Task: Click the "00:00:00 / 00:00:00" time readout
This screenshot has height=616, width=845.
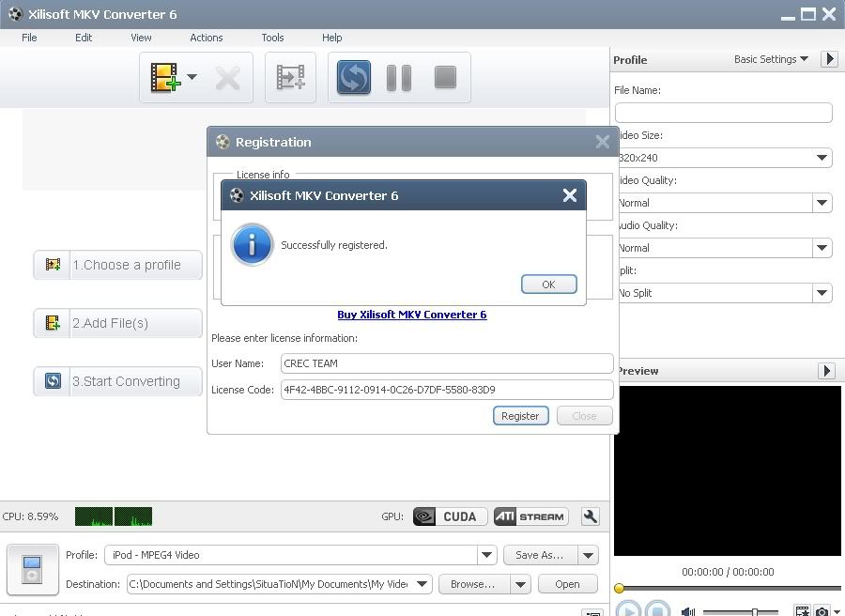Action: pos(728,572)
